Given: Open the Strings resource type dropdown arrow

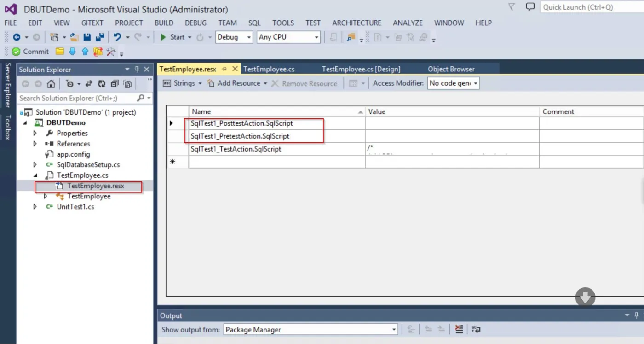Looking at the screenshot, I should pyautogui.click(x=200, y=83).
